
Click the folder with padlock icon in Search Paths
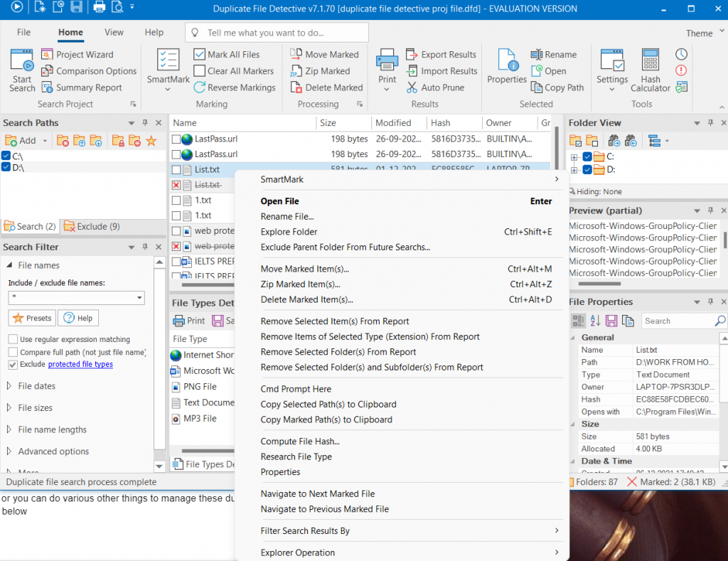(118, 141)
